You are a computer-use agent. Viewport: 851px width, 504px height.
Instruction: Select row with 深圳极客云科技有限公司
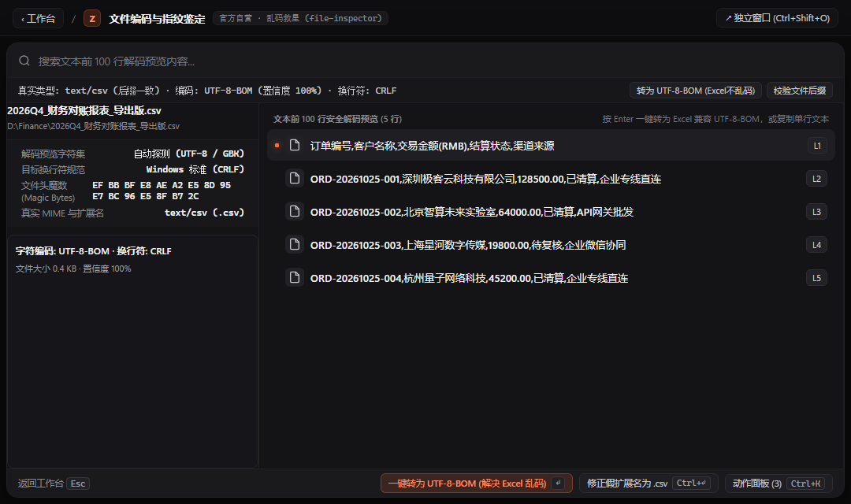[551, 179]
